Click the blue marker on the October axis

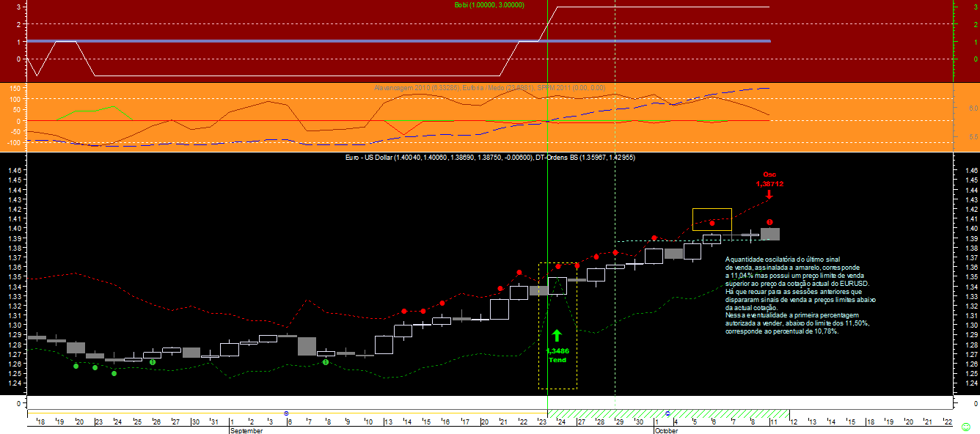668,414
